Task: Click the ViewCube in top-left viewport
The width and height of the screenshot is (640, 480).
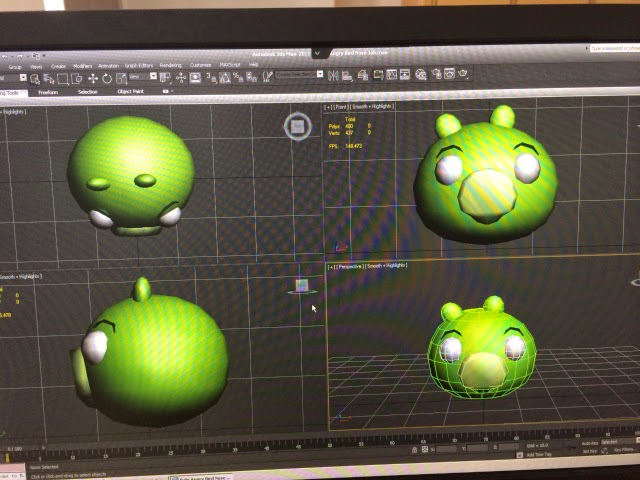Action: point(298,127)
